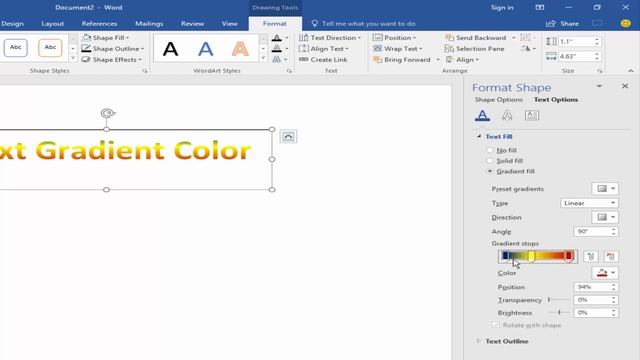Open the Format Shape pane options arrow
This screenshot has width=640, height=360.
click(x=599, y=86)
